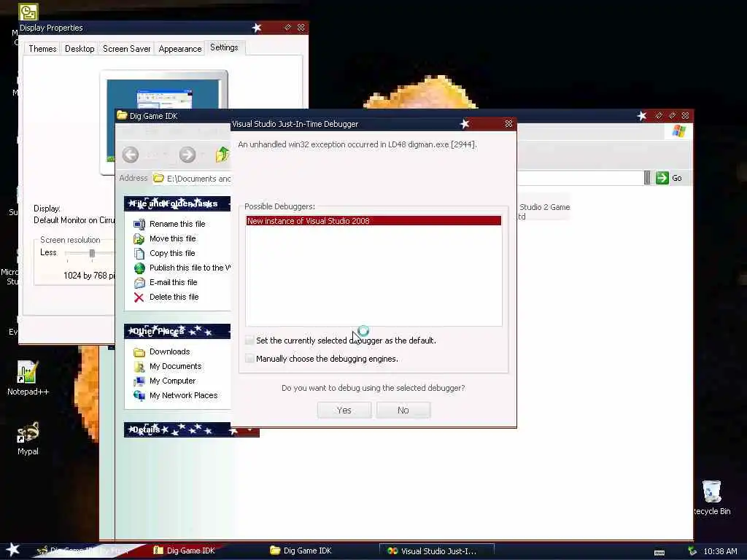Open My Network Places in Other Places
This screenshot has height=560, width=747.
pyautogui.click(x=183, y=395)
